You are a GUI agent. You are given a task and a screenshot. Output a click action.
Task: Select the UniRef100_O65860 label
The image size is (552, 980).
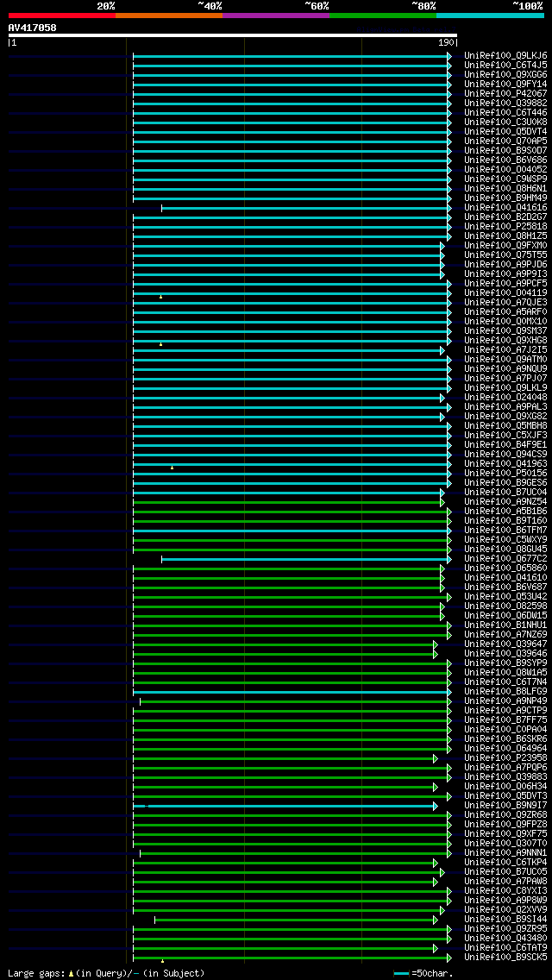point(505,569)
